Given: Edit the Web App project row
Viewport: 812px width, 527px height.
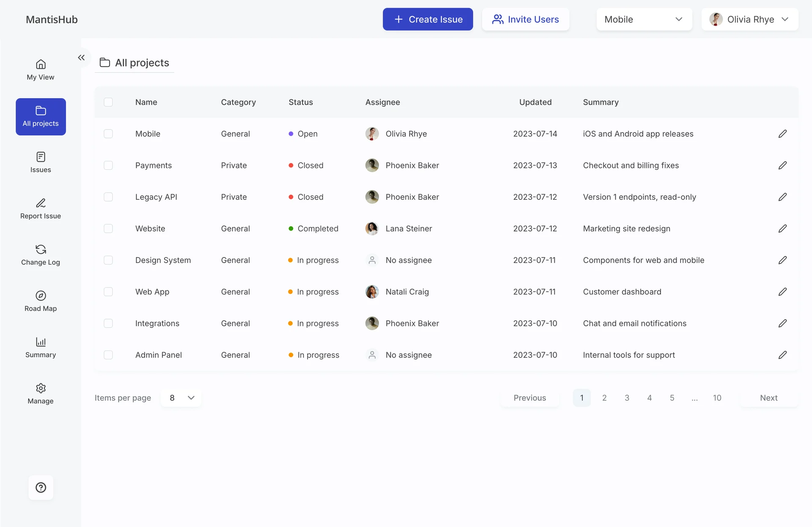Looking at the screenshot, I should coord(782,292).
